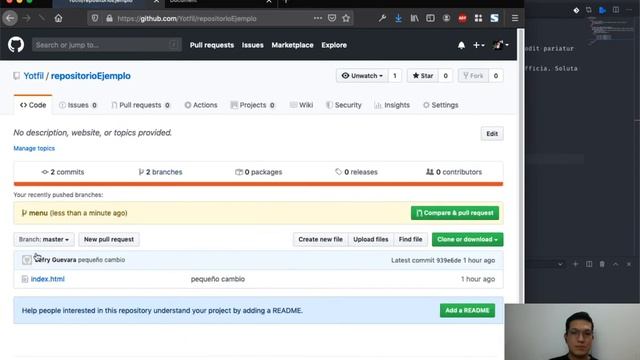Image resolution: width=640 pixels, height=360 pixels.
Task: Click the trash icon in editor terminal panel
Action: click(602, 264)
